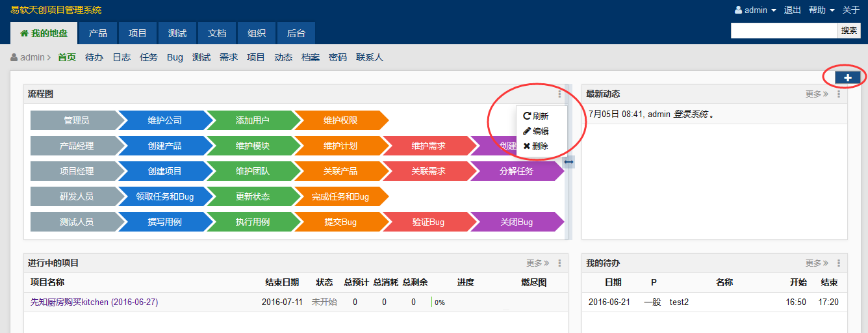Click the resize handle between panels
The width and height of the screenshot is (868, 333).
tap(568, 162)
